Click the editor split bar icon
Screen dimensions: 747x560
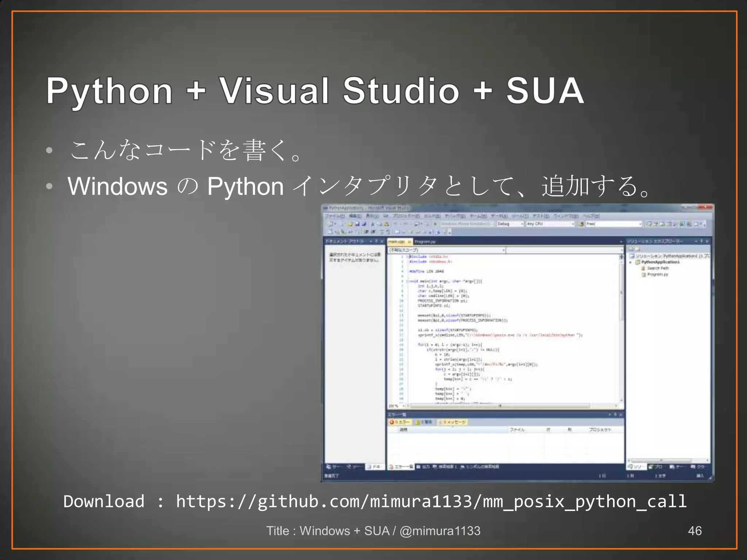[x=622, y=257]
